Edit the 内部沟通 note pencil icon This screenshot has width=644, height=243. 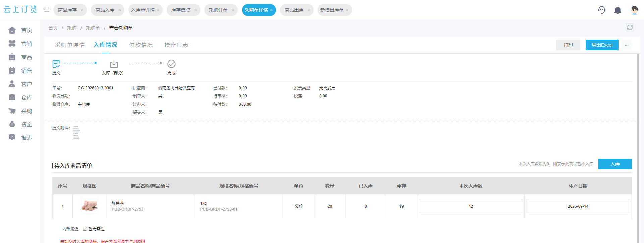tap(85, 229)
